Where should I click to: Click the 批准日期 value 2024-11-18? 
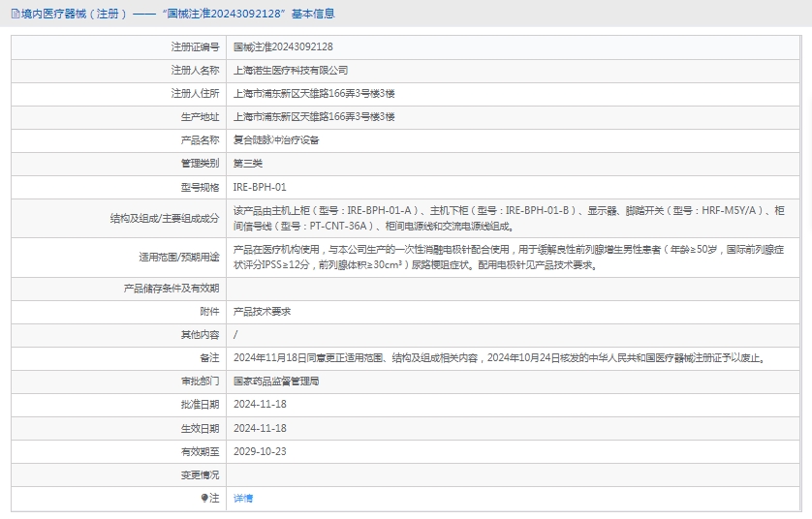[x=260, y=405]
